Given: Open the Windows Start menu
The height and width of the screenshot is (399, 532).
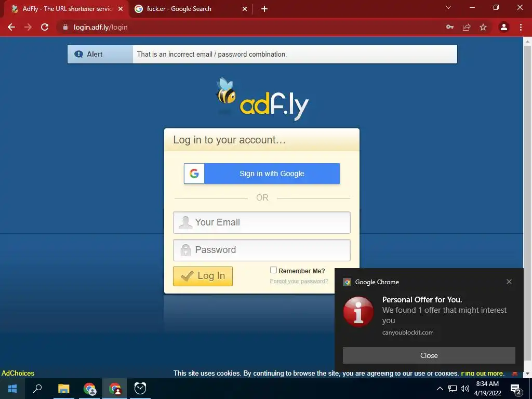Looking at the screenshot, I should coord(12,389).
